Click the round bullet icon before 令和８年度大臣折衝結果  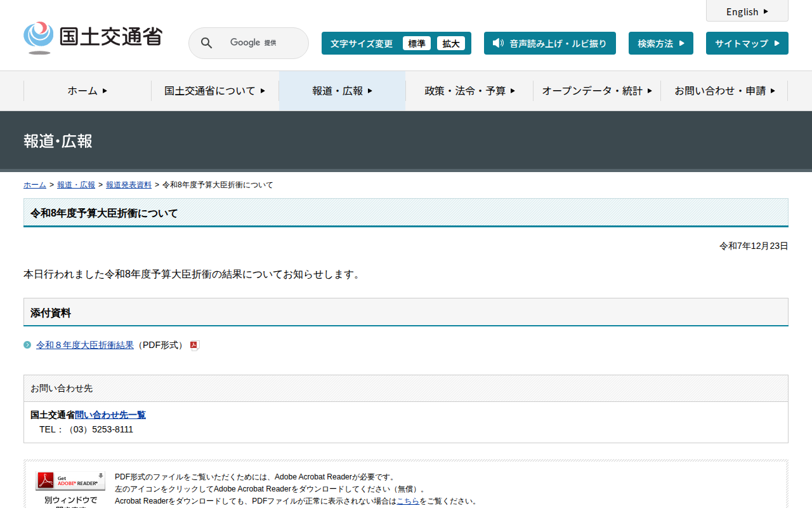coord(27,345)
